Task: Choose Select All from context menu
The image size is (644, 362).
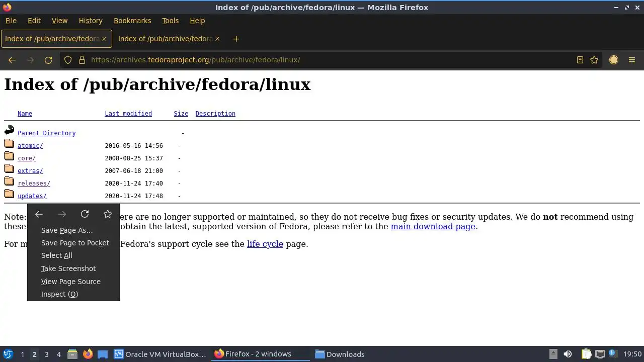Action: tap(73, 255)
